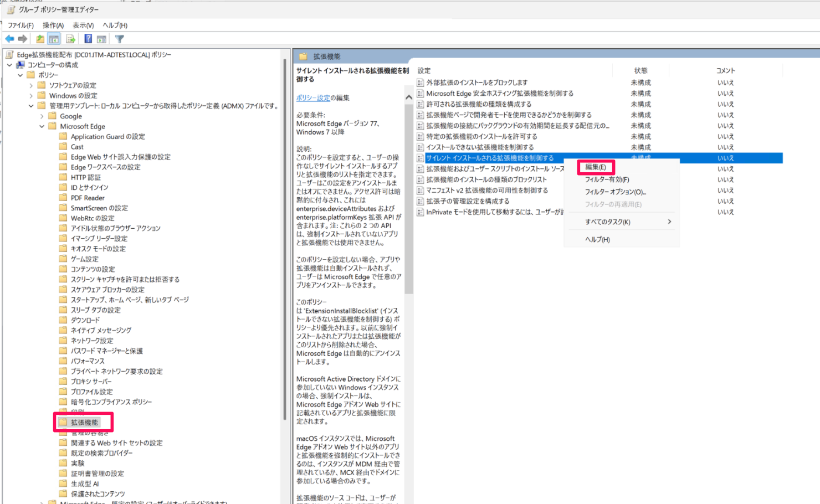Open the すべてのタスク(K) submenu

tap(621, 222)
